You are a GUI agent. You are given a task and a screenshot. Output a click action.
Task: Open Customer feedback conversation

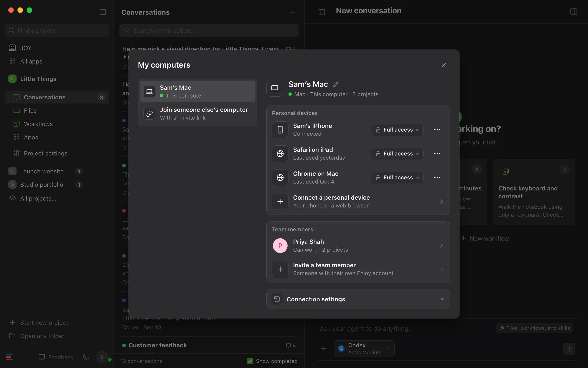point(209,345)
